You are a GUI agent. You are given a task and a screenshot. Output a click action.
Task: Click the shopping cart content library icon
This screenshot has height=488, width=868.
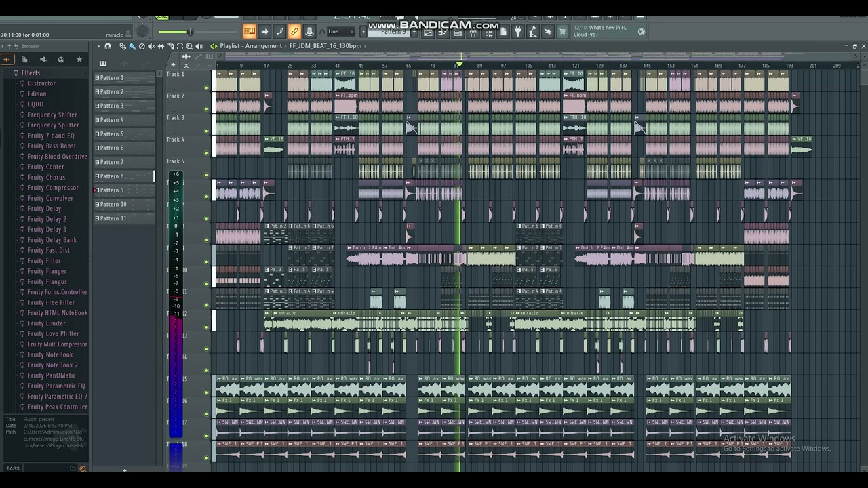(x=562, y=31)
